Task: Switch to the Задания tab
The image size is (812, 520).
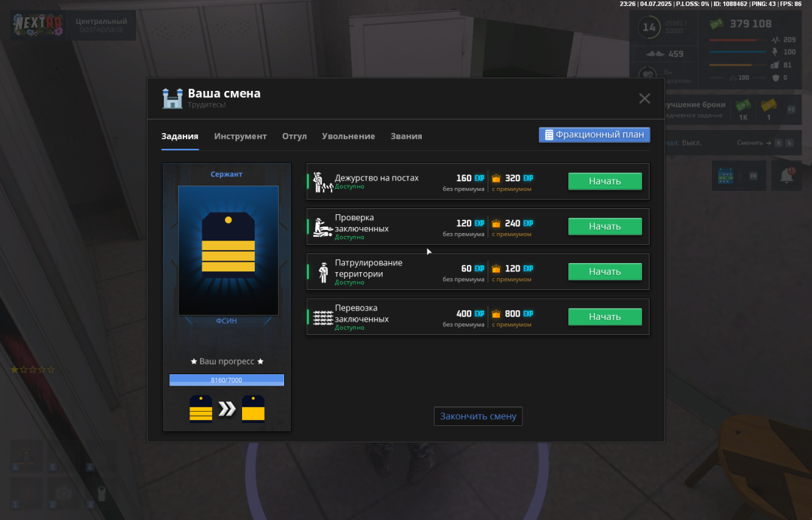Action: tap(180, 136)
